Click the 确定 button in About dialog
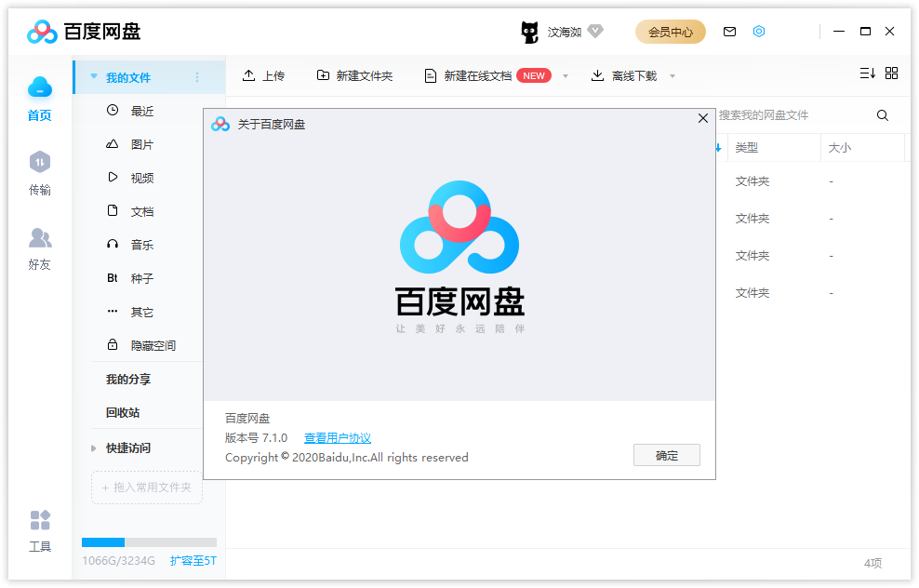This screenshot has height=588, width=919. tap(666, 456)
